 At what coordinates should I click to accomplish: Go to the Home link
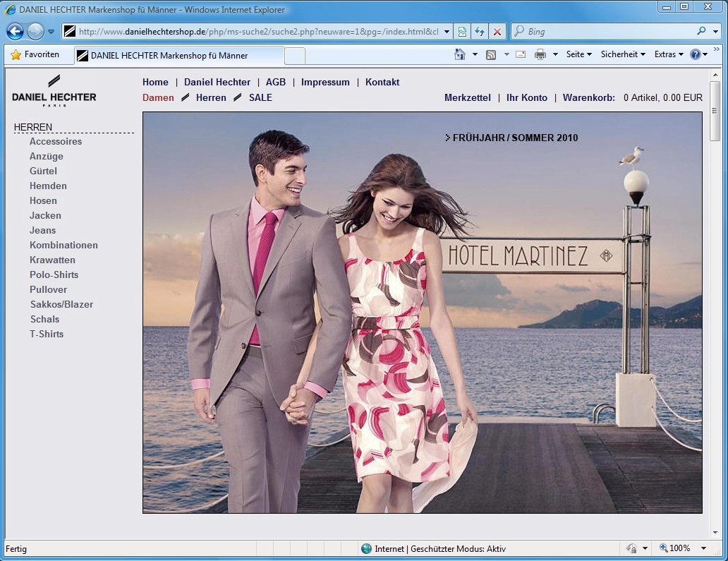click(x=155, y=82)
